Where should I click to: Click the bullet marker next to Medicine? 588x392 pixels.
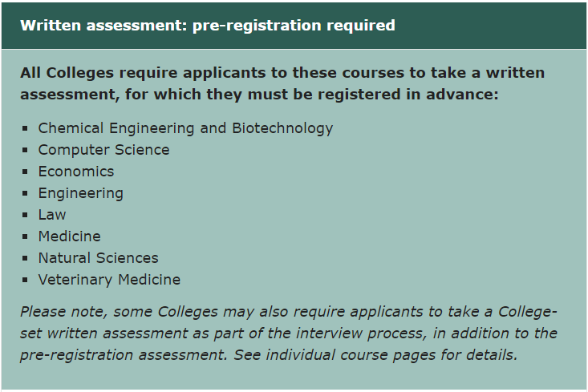point(26,236)
